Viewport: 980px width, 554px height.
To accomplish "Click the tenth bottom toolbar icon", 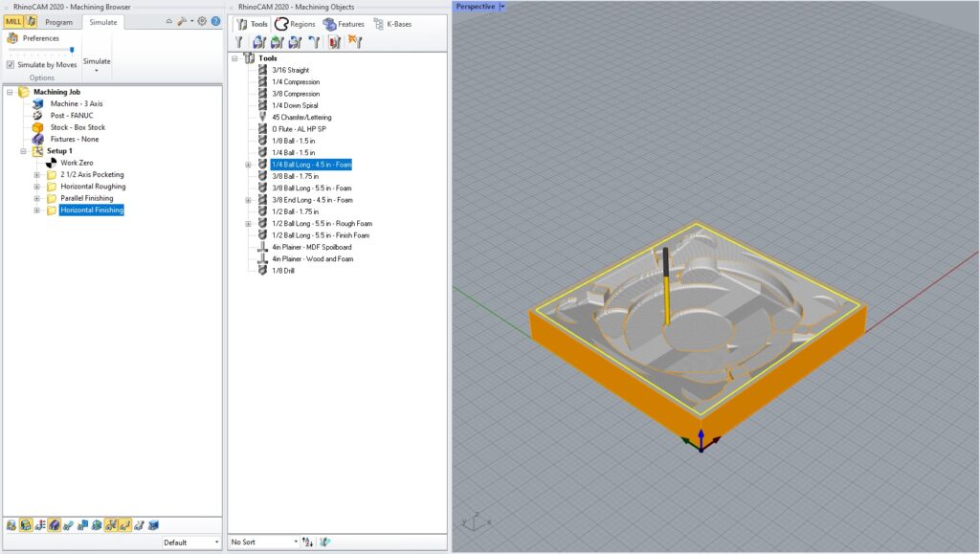I will 140,525.
